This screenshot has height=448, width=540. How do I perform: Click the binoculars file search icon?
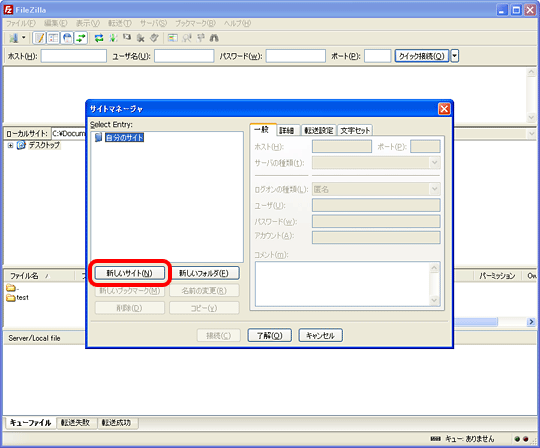coord(214,38)
